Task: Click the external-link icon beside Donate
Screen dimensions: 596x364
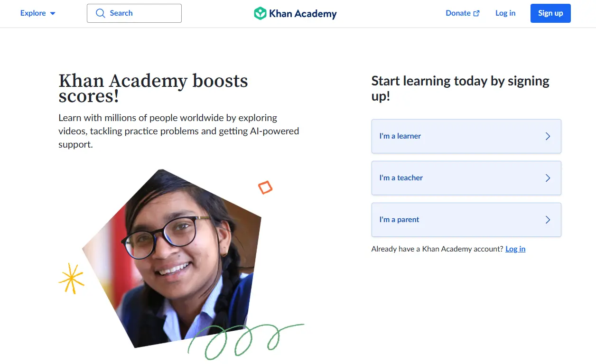Action: coord(476,13)
